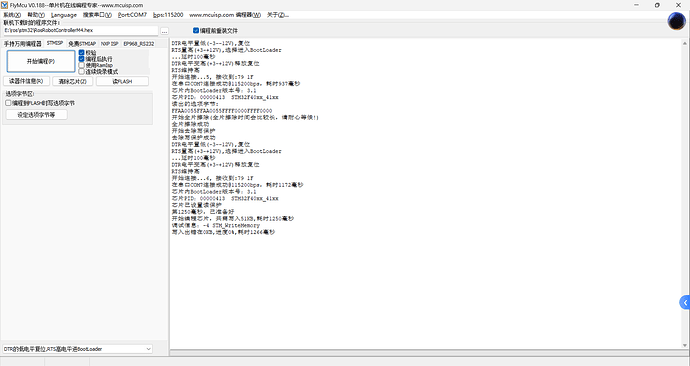The width and height of the screenshot is (690, 366).
Task: Enable the 连续烧录模式 checkbox
Action: click(81, 71)
